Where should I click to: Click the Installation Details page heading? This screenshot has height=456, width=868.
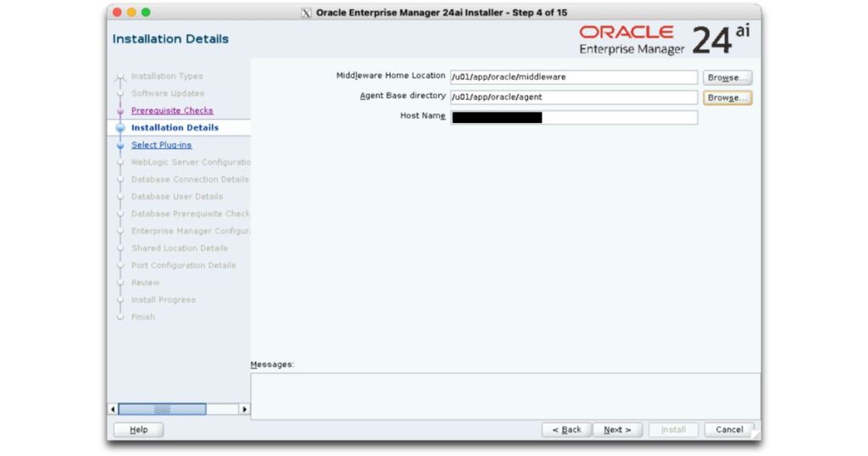(x=170, y=39)
